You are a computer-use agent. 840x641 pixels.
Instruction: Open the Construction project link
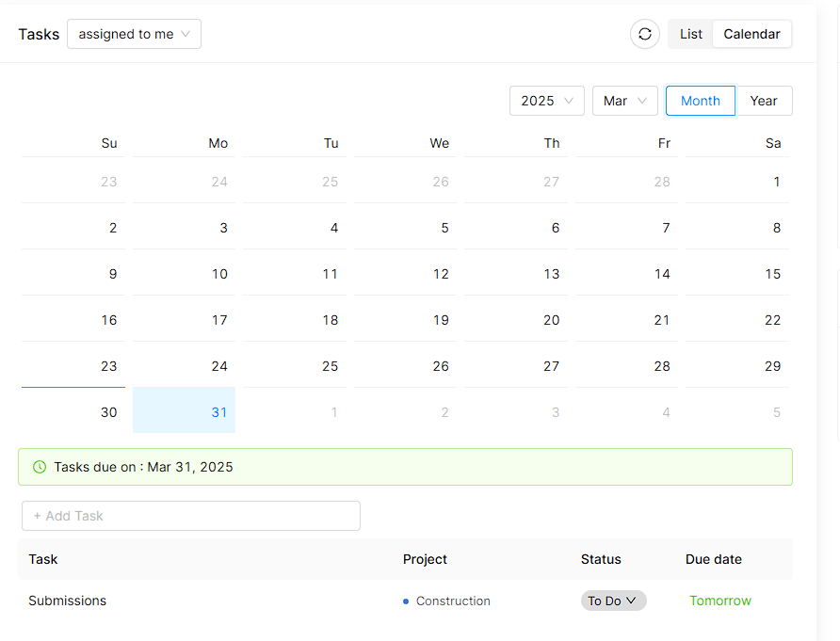[x=453, y=601]
